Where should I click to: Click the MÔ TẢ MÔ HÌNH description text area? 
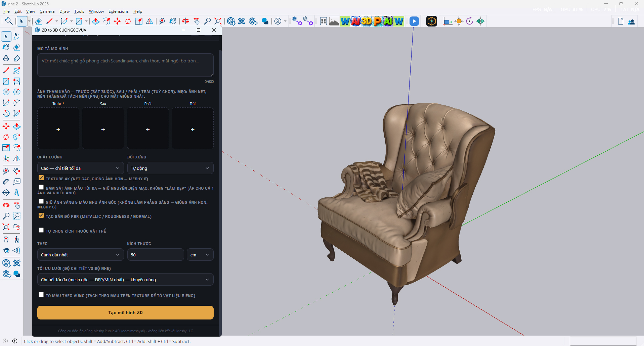(125, 65)
